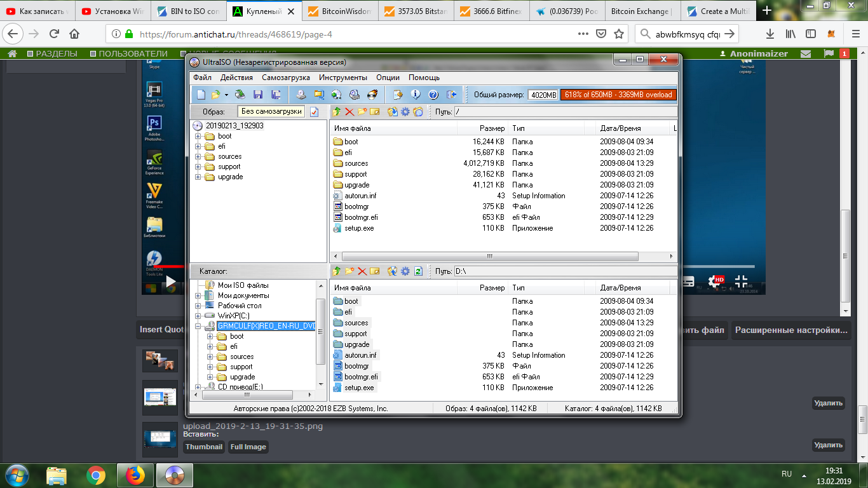This screenshot has height=488, width=868.
Task: Select autorun.inf in upper image file list
Action: [360, 196]
